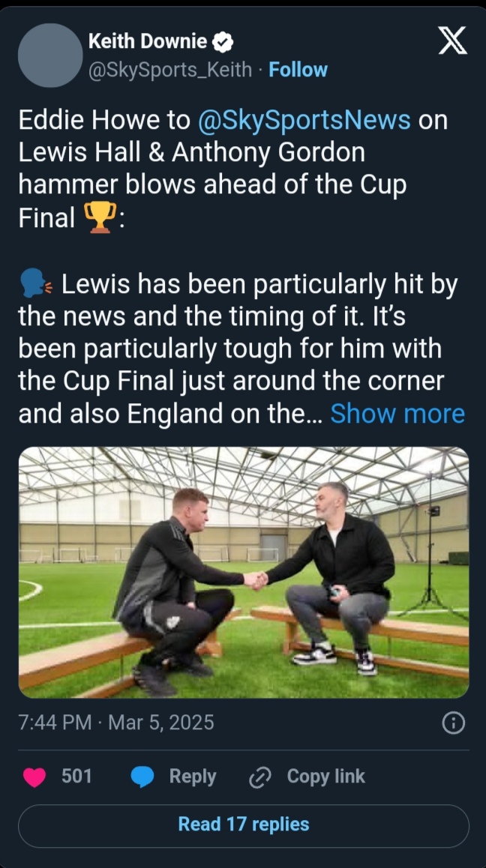Click the chain link icon
The image size is (486, 868).
259,777
